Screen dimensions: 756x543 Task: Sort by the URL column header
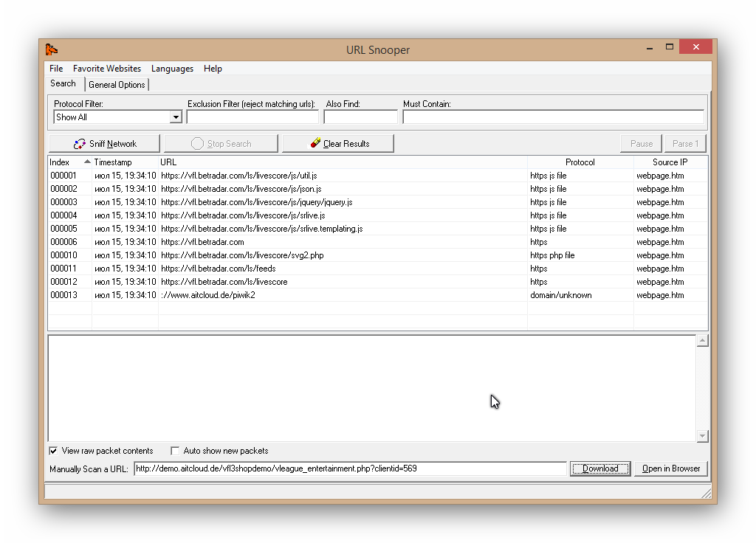coord(343,162)
